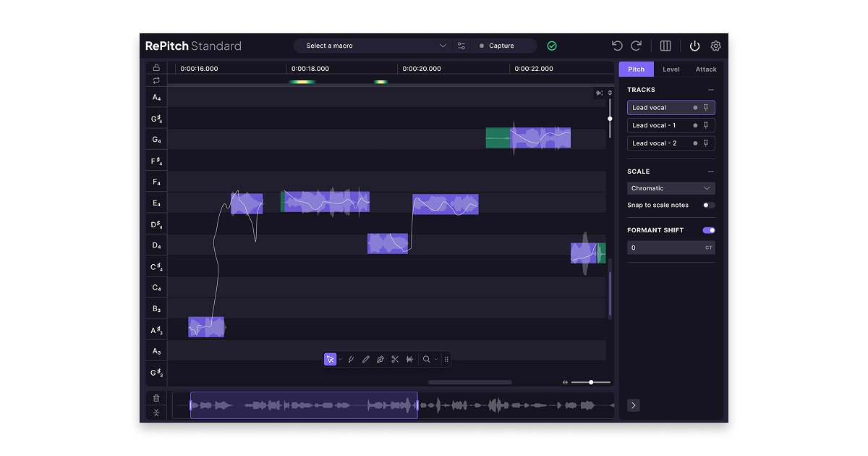Click the A4 piano key
Image resolution: width=868 pixels, height=456 pixels.
point(156,98)
